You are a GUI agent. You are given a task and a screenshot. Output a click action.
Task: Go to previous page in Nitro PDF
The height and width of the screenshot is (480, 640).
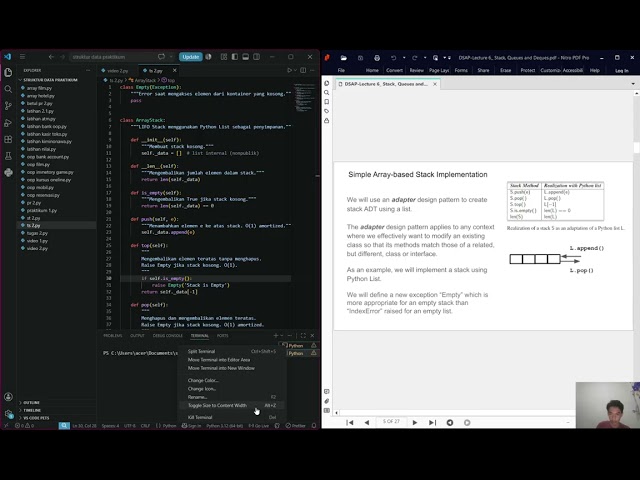tap(367, 422)
